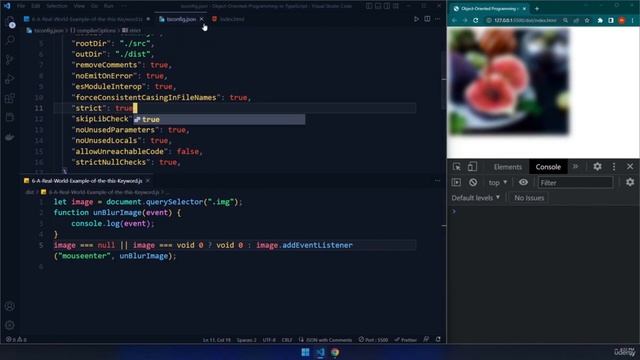
Task: Toggle device toolbar in DevTools
Action: (472, 167)
